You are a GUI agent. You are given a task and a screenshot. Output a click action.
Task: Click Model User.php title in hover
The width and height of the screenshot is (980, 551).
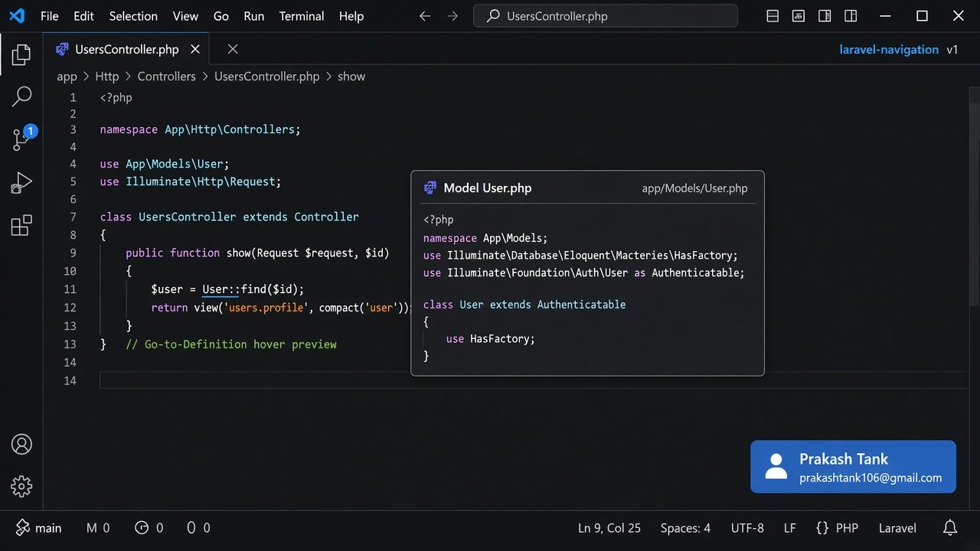[x=488, y=188]
